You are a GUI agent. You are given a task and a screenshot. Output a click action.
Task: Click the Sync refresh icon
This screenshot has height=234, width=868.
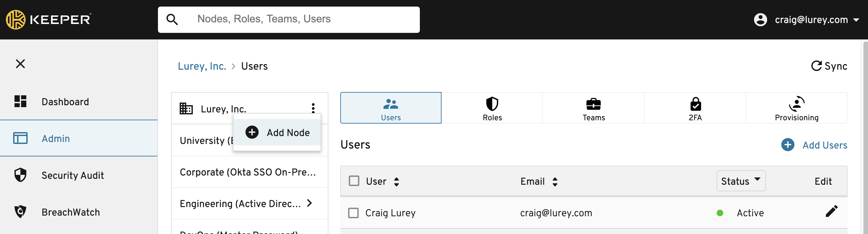816,66
